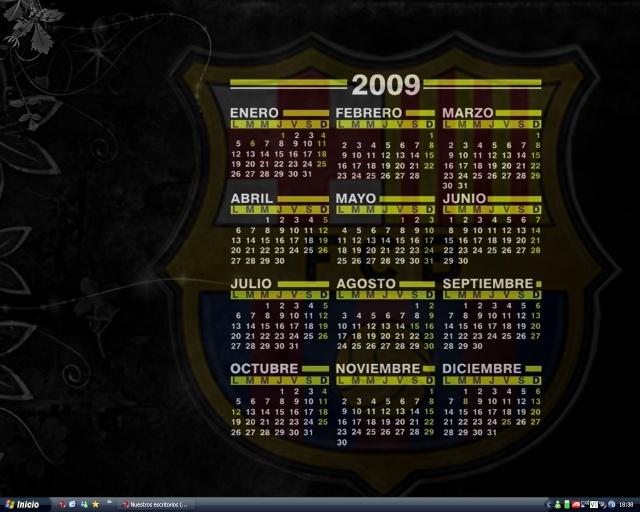
Task: Open the green Messenger tray icon
Action: (x=558, y=505)
